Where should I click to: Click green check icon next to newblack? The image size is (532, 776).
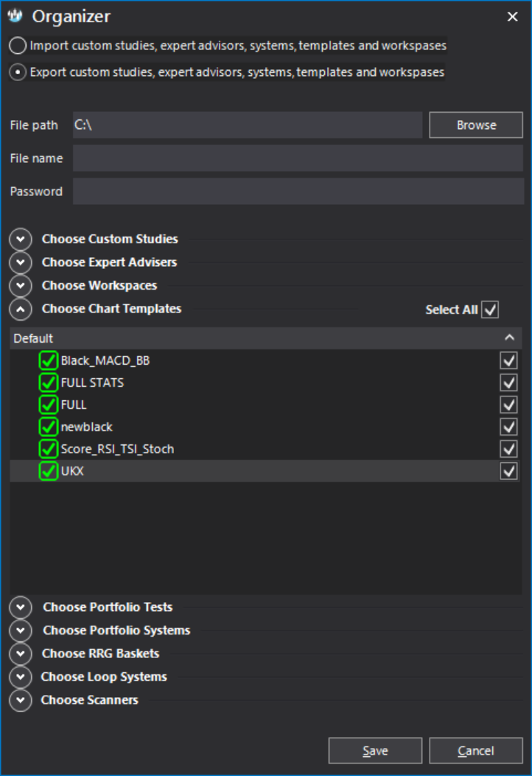[x=49, y=427]
